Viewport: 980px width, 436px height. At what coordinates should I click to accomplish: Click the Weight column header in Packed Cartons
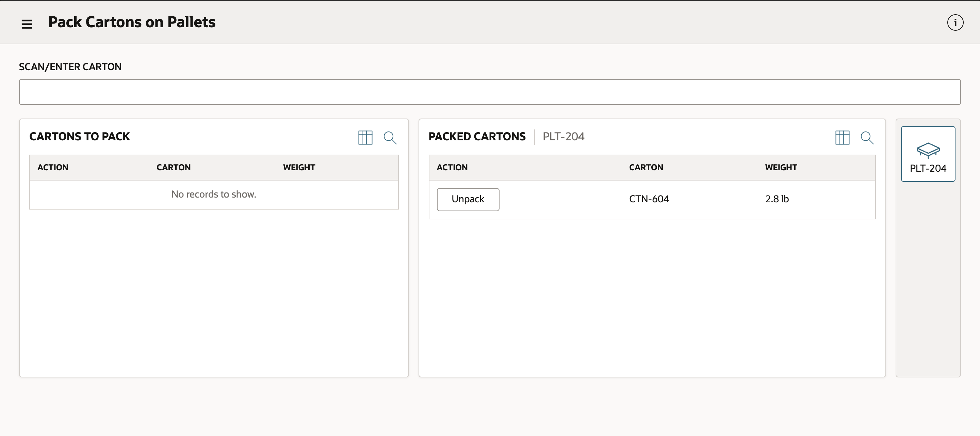coord(781,168)
